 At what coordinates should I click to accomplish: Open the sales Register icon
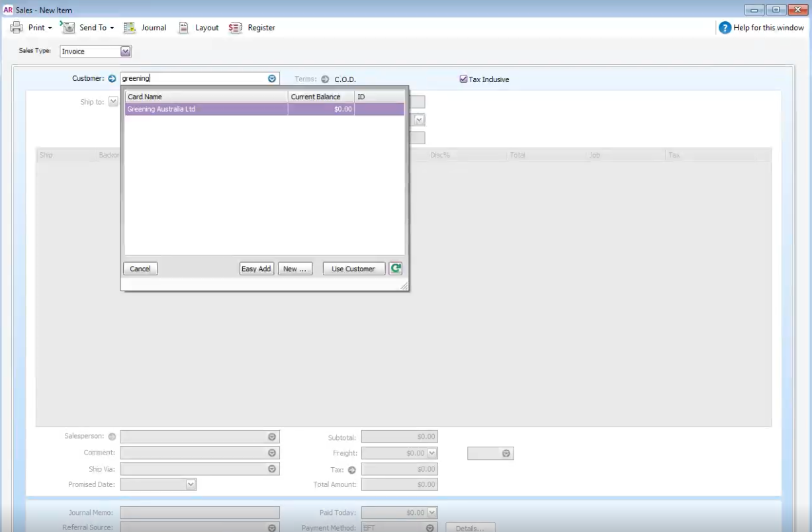(236, 28)
